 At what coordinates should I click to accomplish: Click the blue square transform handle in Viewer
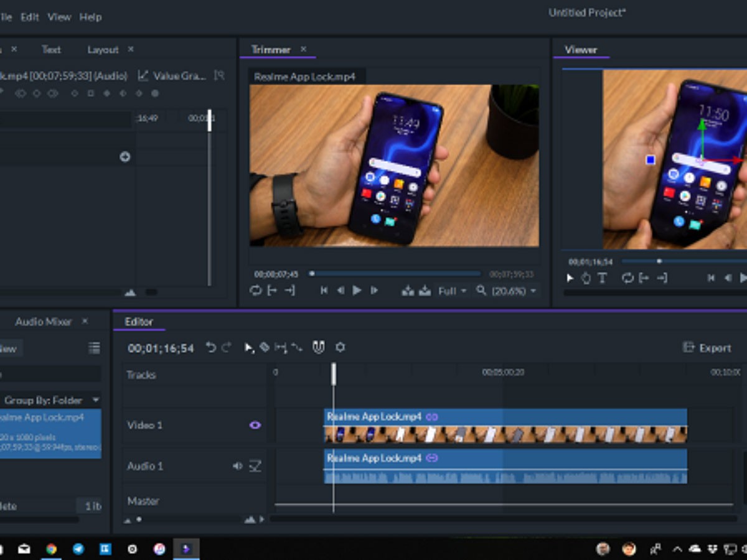[x=651, y=160]
